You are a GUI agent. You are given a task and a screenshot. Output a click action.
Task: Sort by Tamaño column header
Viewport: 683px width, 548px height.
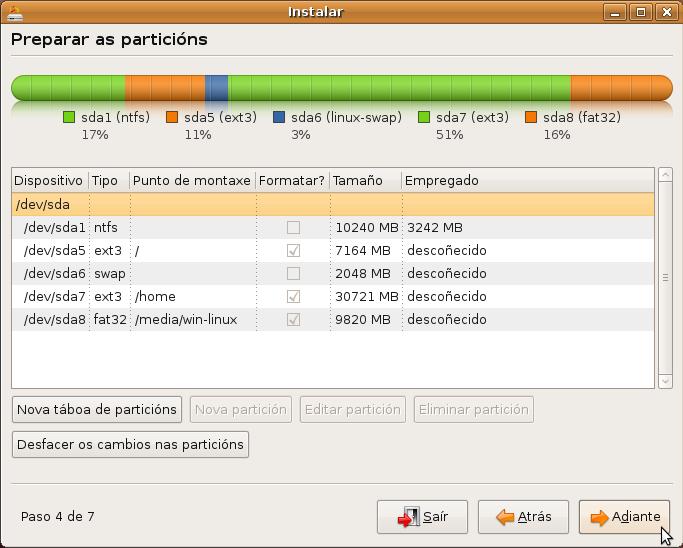(x=365, y=180)
